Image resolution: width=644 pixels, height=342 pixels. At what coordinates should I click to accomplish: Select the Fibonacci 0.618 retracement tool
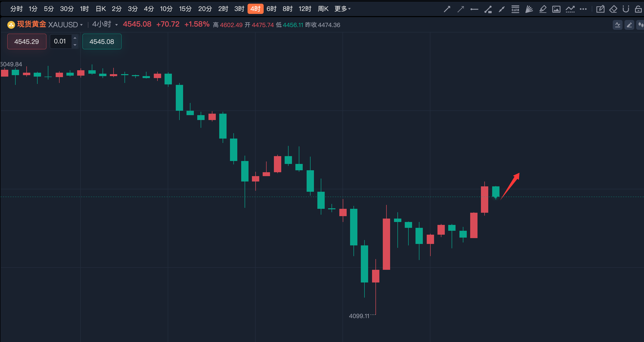pyautogui.click(x=515, y=9)
